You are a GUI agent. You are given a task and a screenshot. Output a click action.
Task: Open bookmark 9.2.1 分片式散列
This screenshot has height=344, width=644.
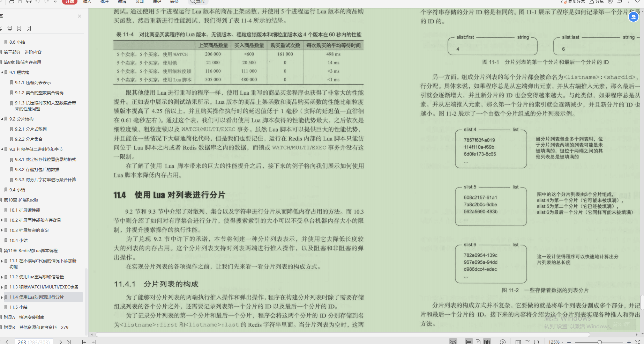[x=31, y=129]
